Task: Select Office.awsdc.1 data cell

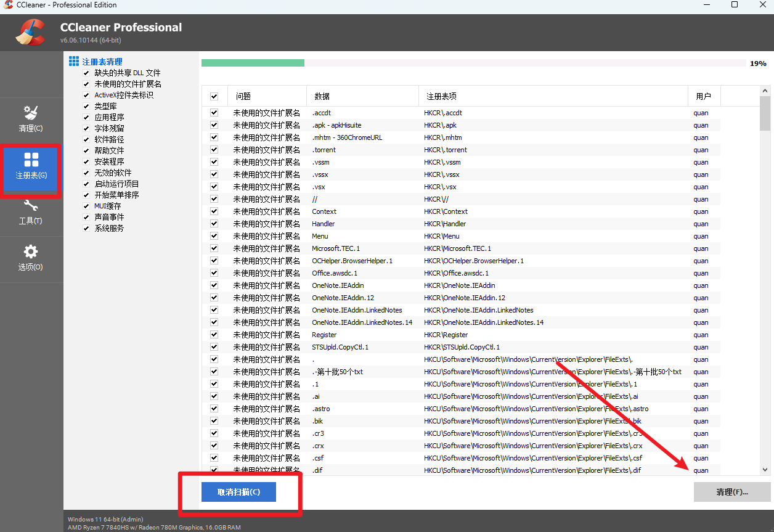Action: 335,273
